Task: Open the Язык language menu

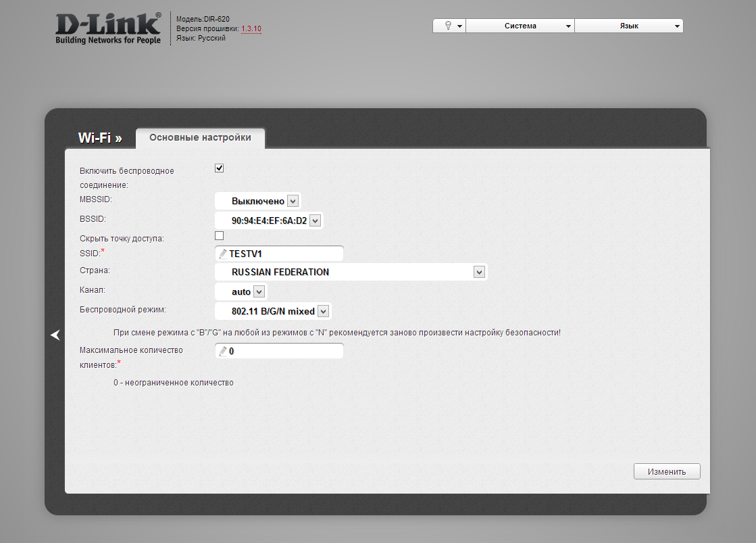Action: tap(629, 26)
